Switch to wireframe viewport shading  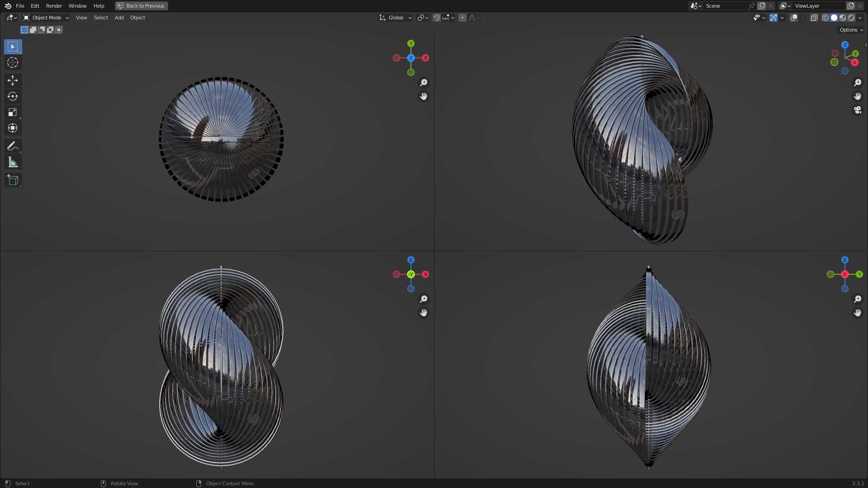click(x=826, y=18)
